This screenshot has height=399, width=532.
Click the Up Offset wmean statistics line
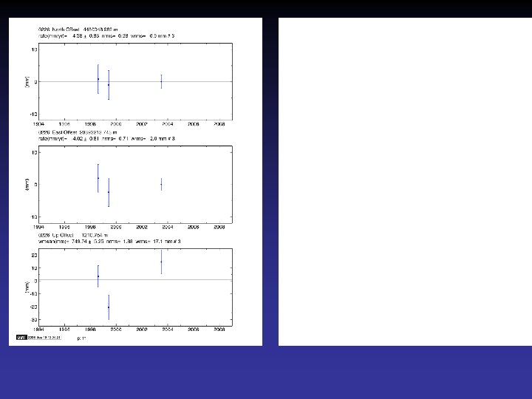coord(109,241)
